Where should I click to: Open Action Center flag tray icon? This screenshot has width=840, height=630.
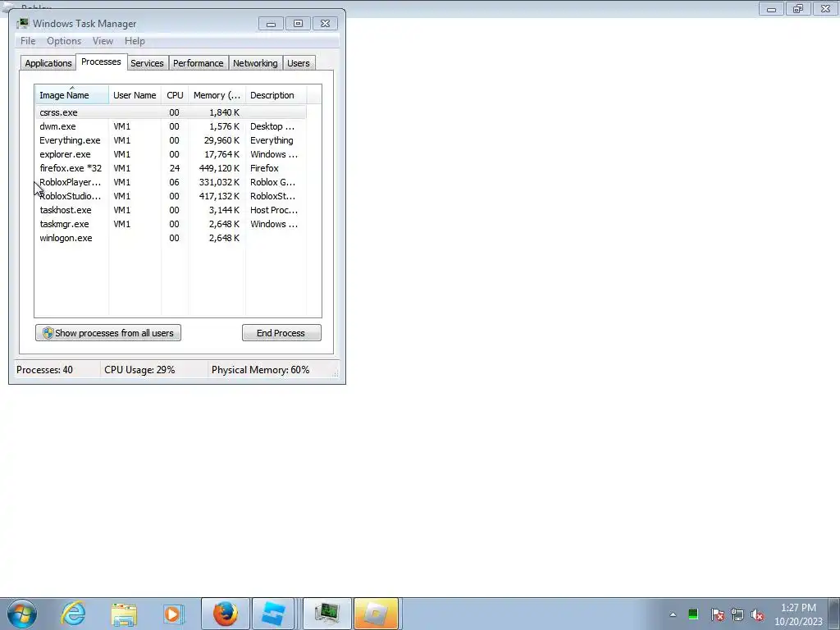tap(717, 614)
